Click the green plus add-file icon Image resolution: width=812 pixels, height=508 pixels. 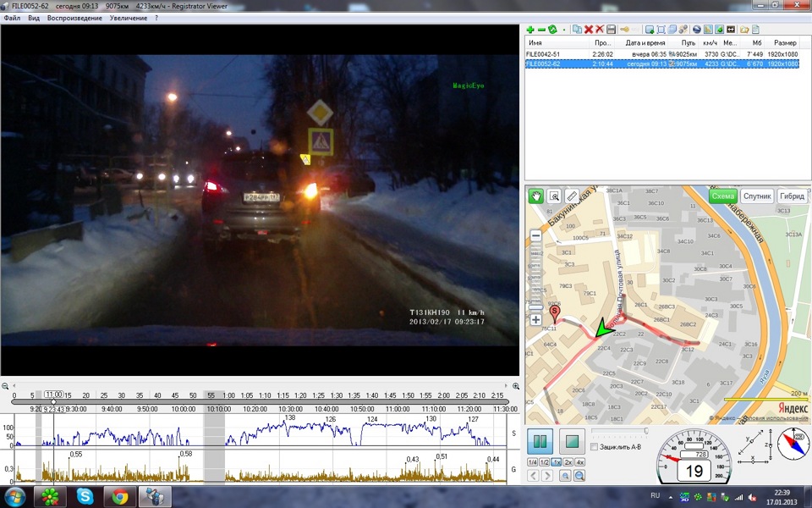530,30
